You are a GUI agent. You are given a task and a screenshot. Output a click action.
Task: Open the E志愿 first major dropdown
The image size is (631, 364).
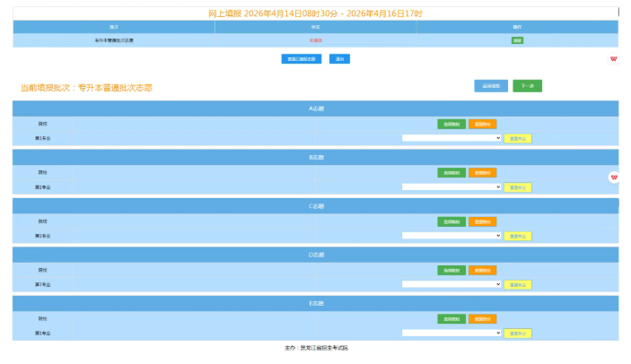point(451,333)
